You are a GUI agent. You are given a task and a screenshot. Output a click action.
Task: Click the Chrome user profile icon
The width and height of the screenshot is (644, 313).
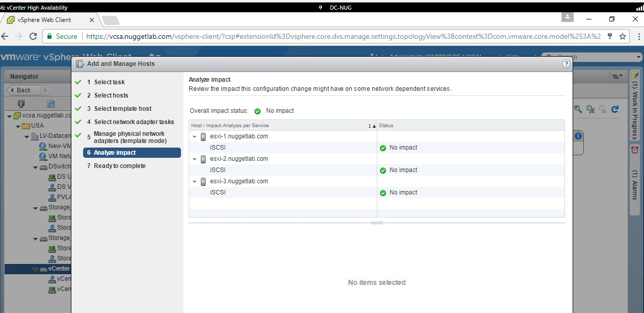click(x=567, y=17)
